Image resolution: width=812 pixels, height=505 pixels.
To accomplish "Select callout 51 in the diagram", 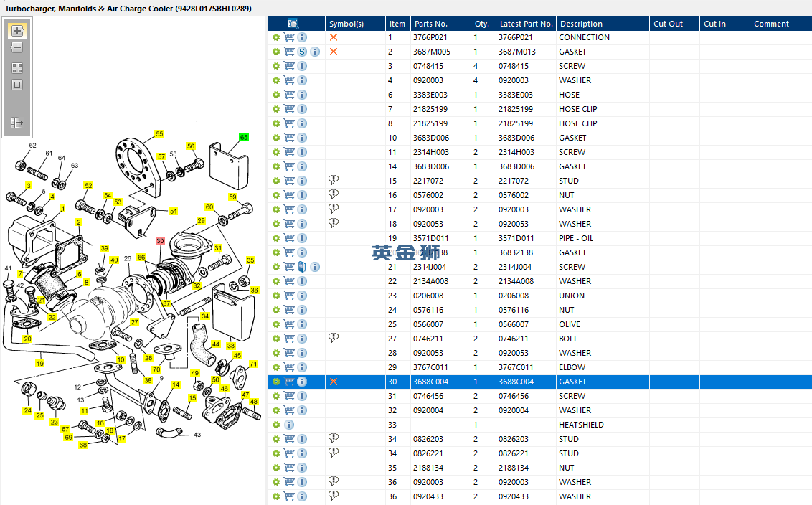I will point(174,212).
